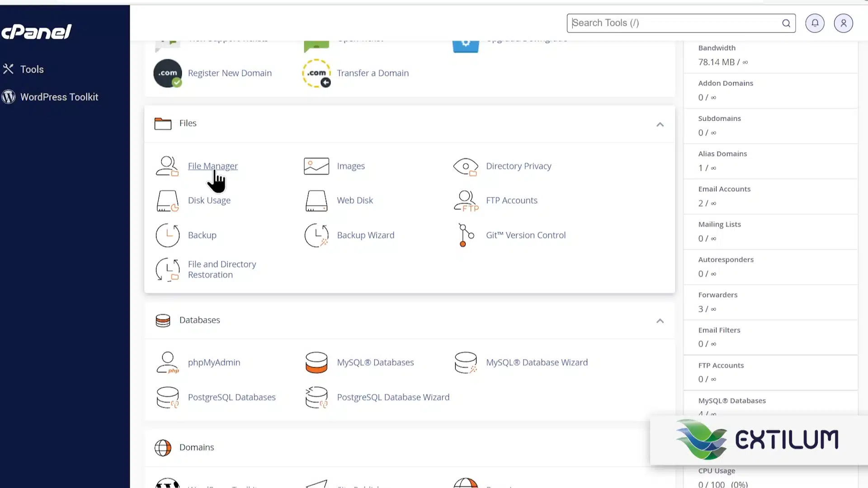Open the Images link
868x488 pixels.
point(351,166)
